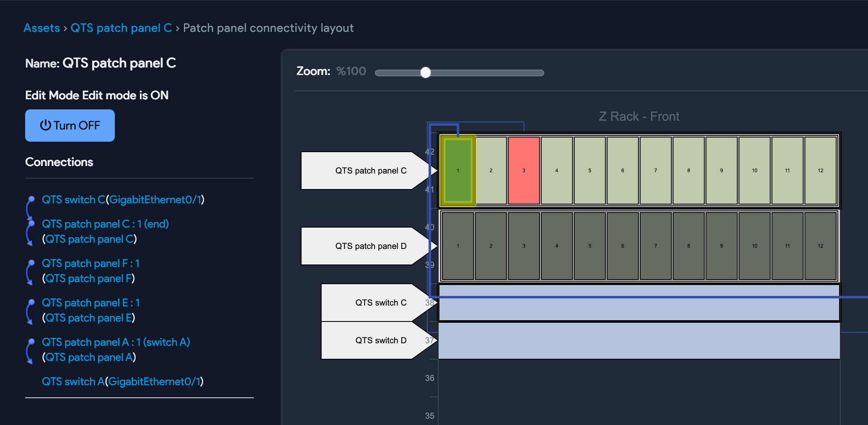
Task: Open the QTS switch A GigabitEthernet0/1 link
Action: [123, 381]
